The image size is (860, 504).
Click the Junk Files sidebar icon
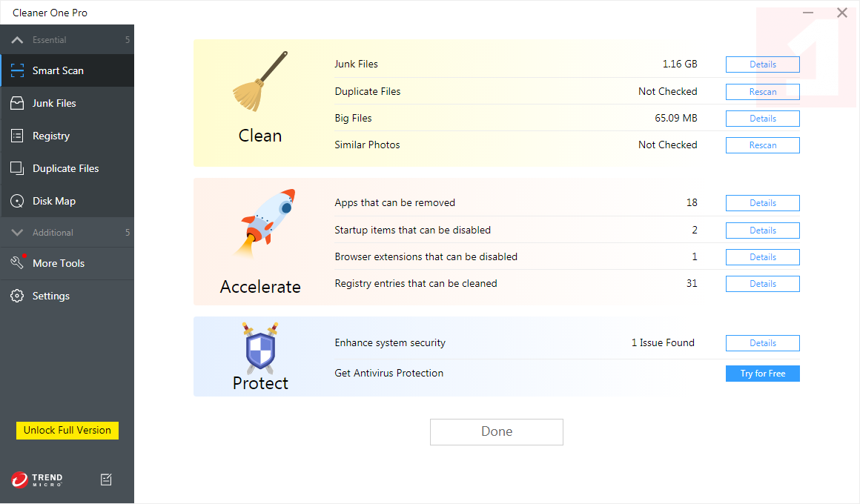click(17, 103)
